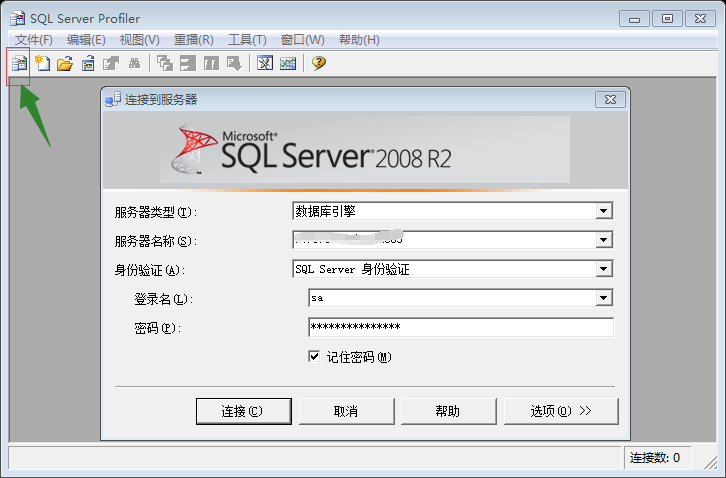Minimize the SQL Server Profiler window
726x478 pixels.
point(634,19)
